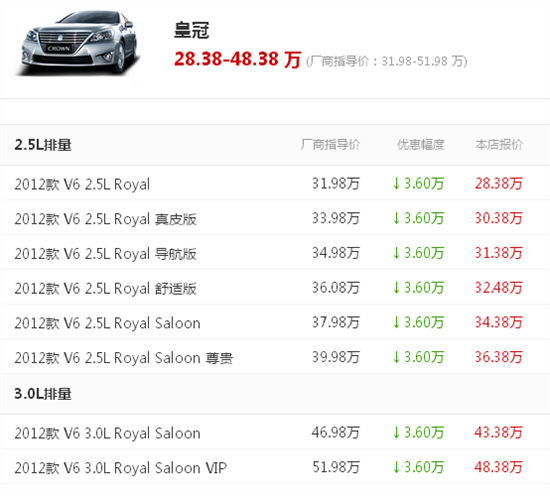The width and height of the screenshot is (550, 496).
Task: Click the 48.38万 dealer price
Action: click(498, 467)
